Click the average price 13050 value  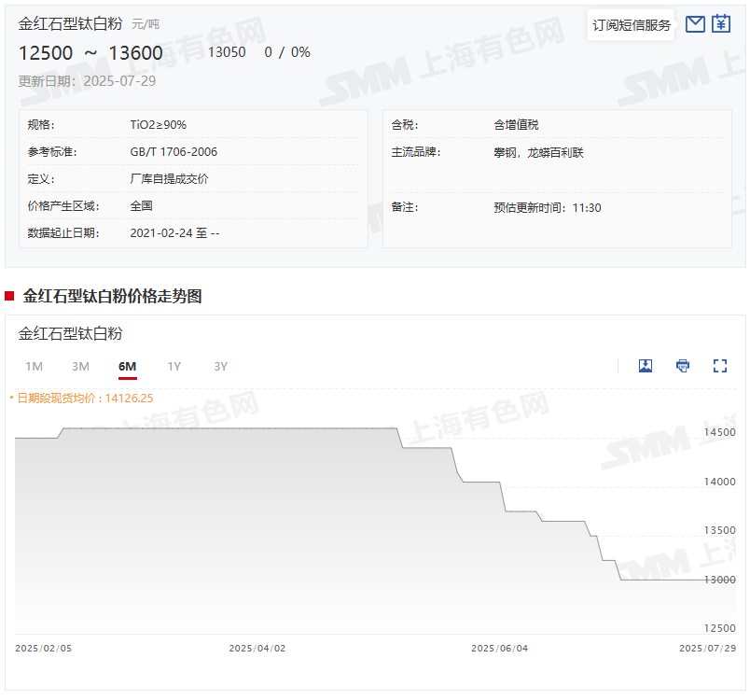[227, 52]
